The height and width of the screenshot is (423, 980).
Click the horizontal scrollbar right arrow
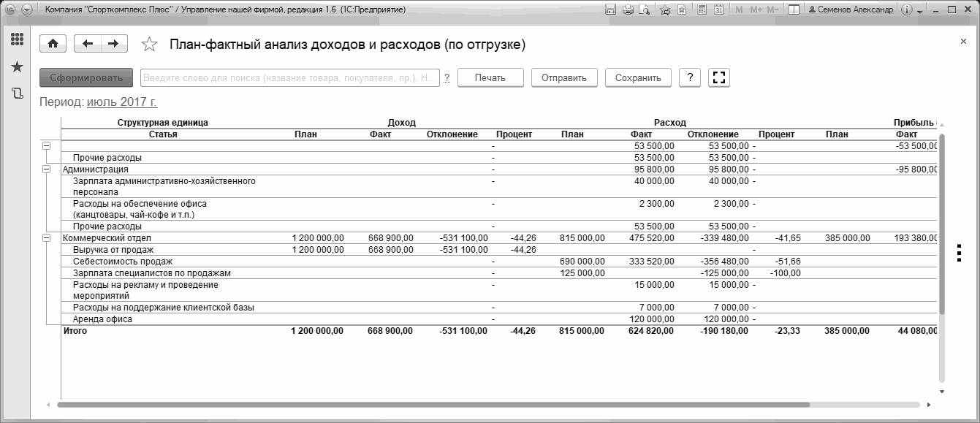(x=929, y=404)
